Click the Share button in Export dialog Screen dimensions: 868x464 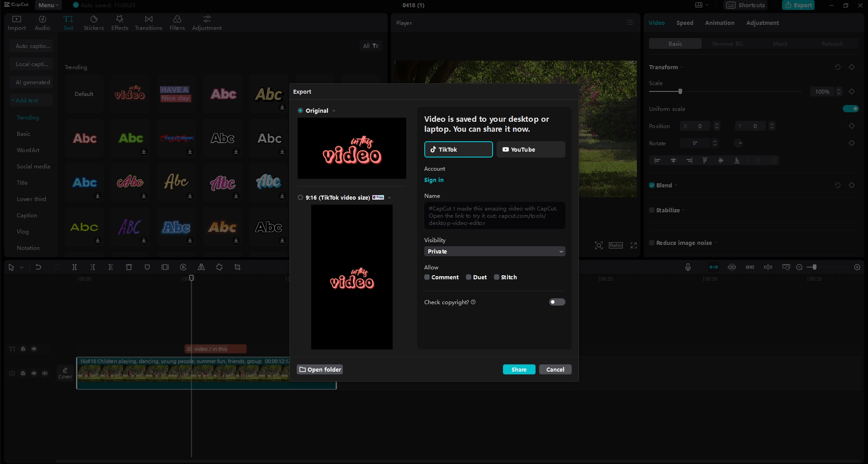pyautogui.click(x=518, y=369)
